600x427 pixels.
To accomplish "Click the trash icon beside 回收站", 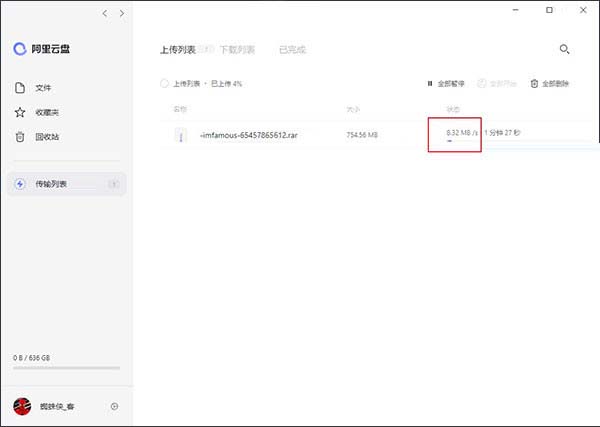I will (x=20, y=137).
